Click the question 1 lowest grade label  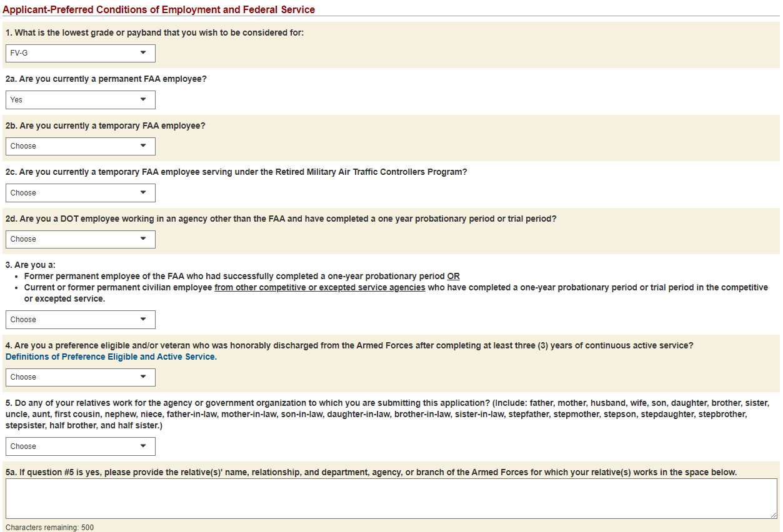[x=154, y=32]
